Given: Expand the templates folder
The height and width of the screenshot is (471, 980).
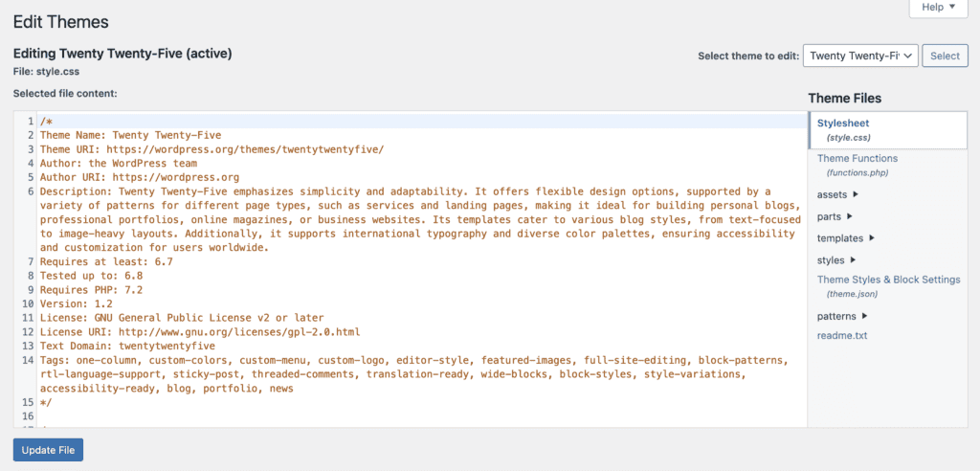Looking at the screenshot, I should pos(846,238).
